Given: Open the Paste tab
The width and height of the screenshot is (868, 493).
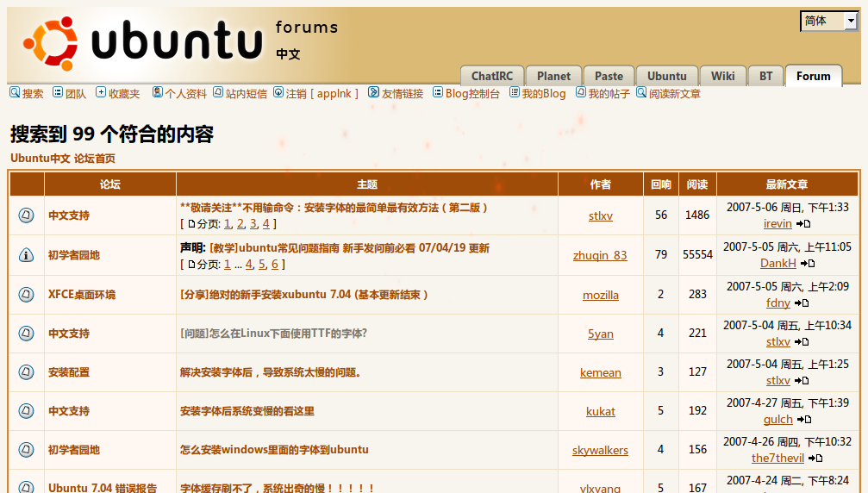Looking at the screenshot, I should coord(609,77).
